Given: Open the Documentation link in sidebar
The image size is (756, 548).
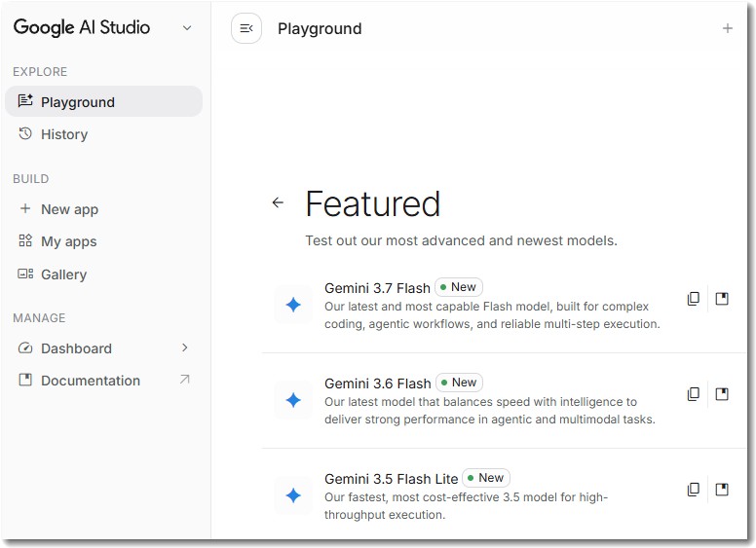Looking at the screenshot, I should point(103,380).
